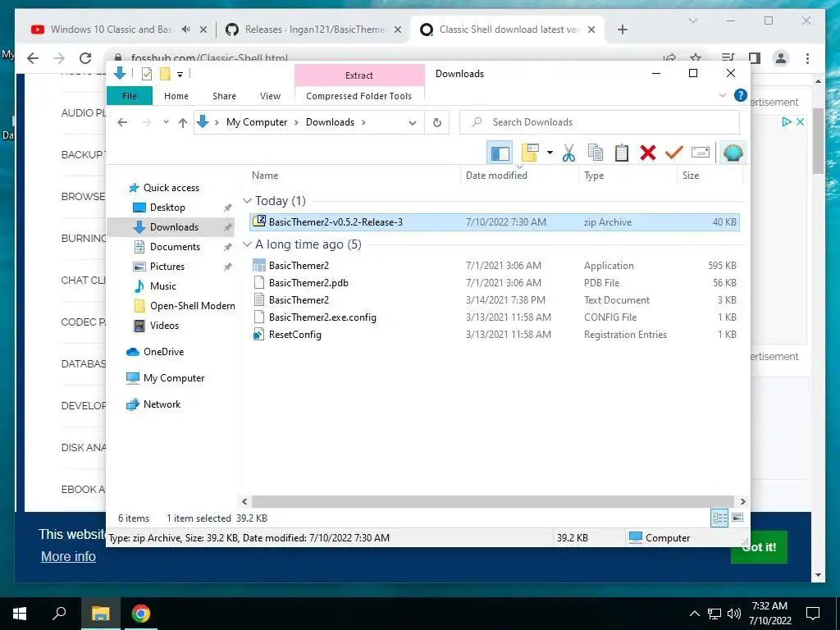Open Documents in navigation pane
The height and width of the screenshot is (630, 840).
[x=175, y=247]
